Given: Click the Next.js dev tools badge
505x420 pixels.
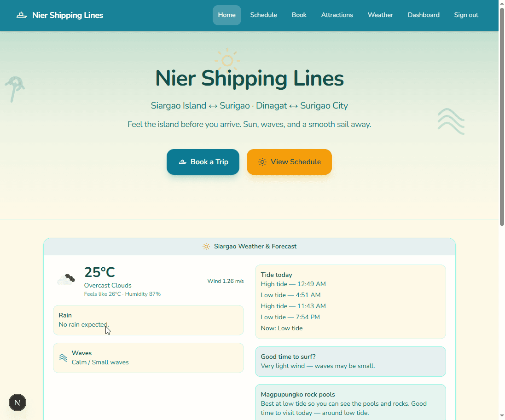Looking at the screenshot, I should (17, 403).
